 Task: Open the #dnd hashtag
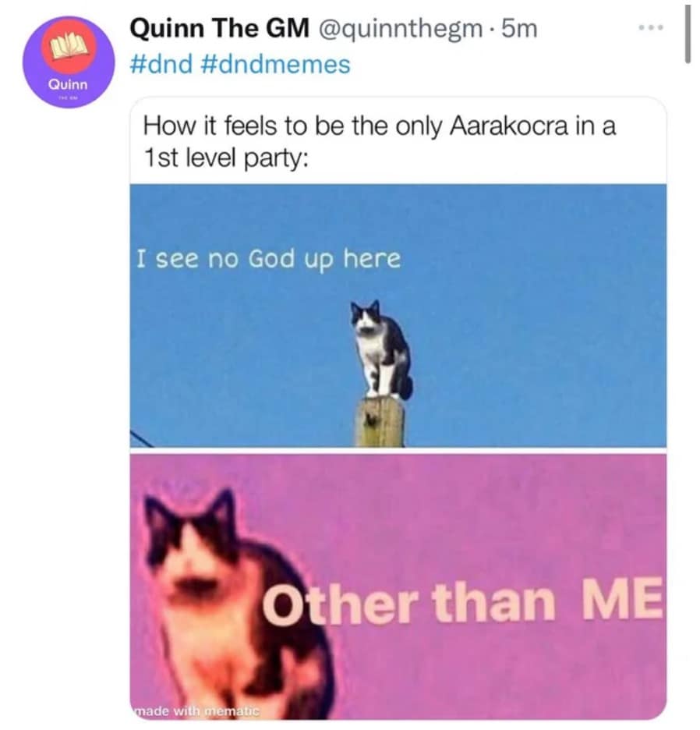(x=163, y=64)
